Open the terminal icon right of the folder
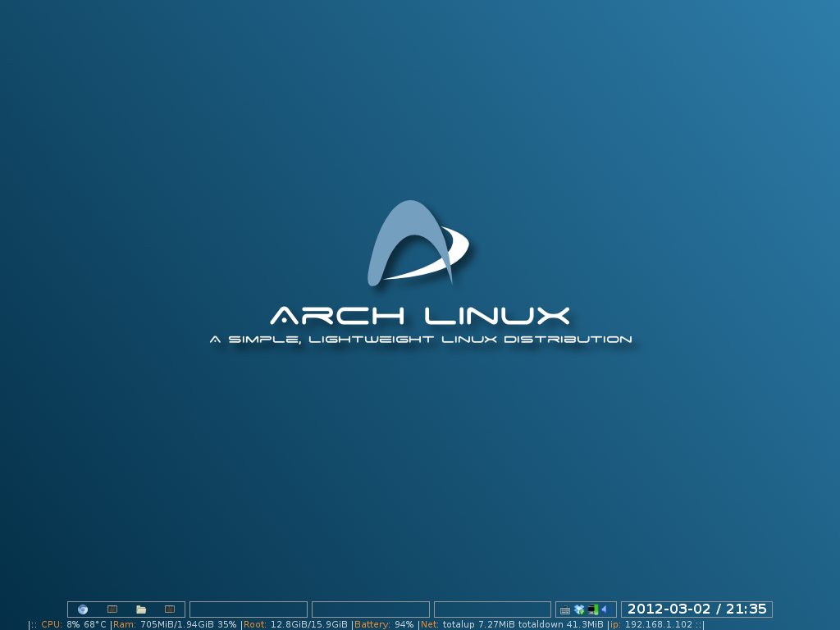This screenshot has height=630, width=840. click(170, 609)
